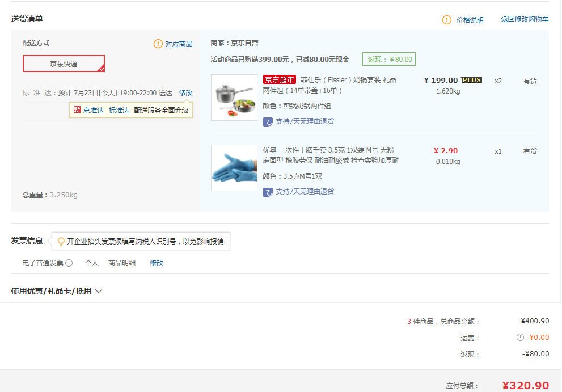
Task: Open the 京准达 link
Action: coord(93,111)
